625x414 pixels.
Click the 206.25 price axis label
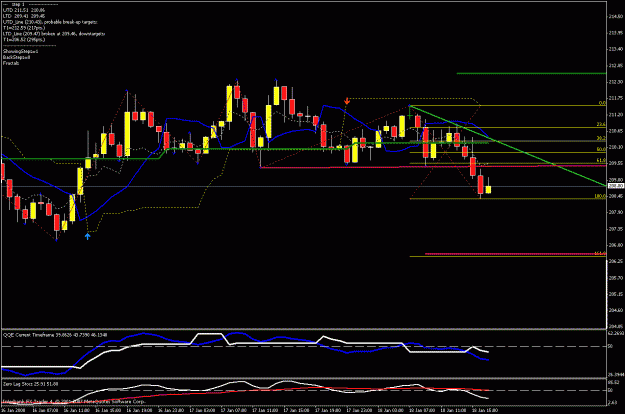tap(616, 261)
